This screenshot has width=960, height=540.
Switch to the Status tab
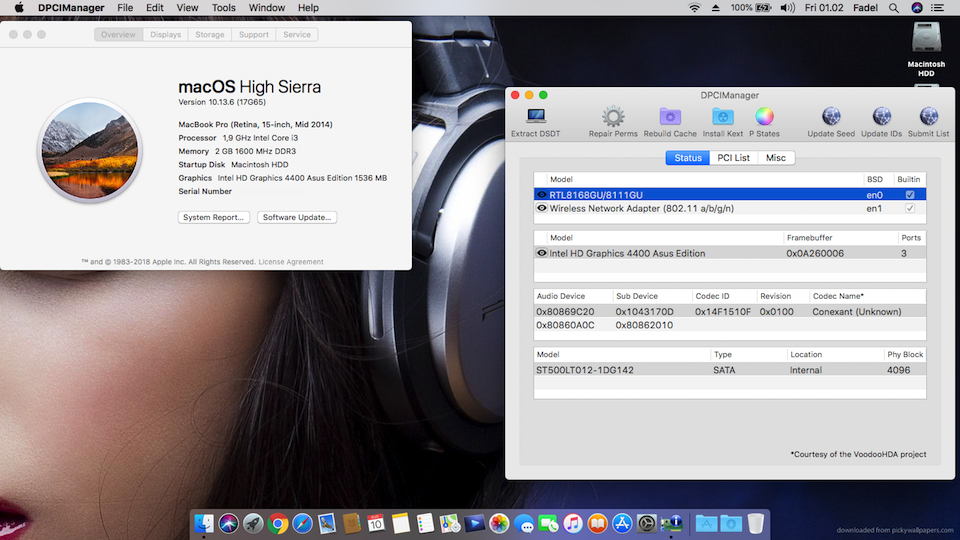pos(688,158)
